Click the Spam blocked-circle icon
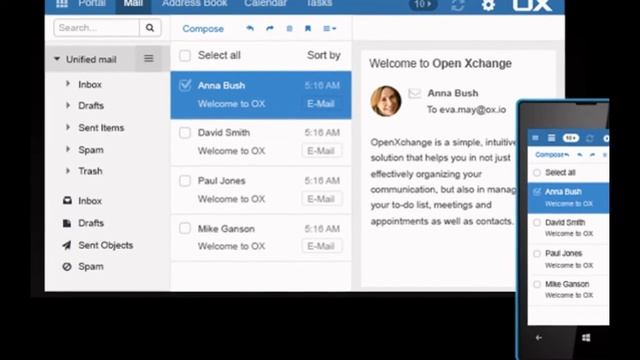 coord(67,267)
